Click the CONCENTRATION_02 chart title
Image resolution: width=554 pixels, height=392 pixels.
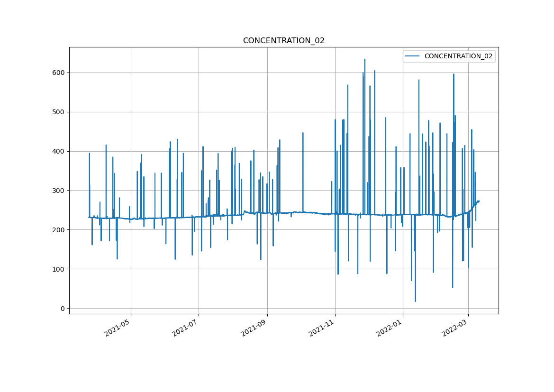tap(283, 41)
